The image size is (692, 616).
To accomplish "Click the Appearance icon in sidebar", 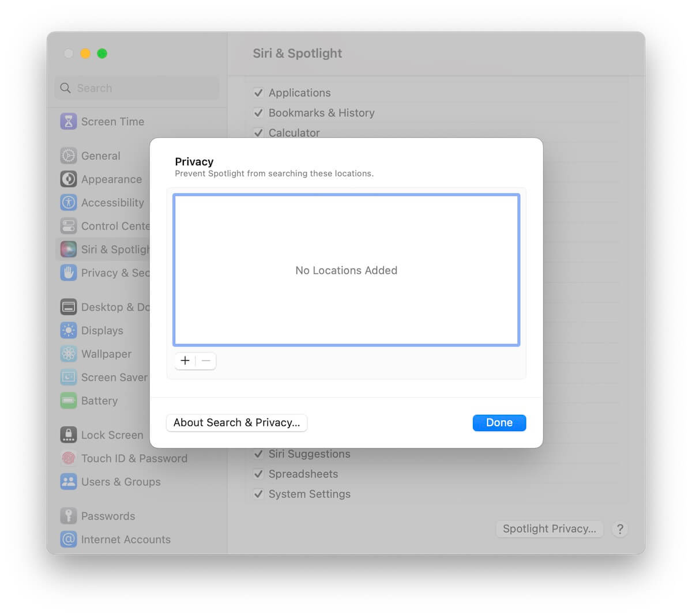I will coord(69,179).
